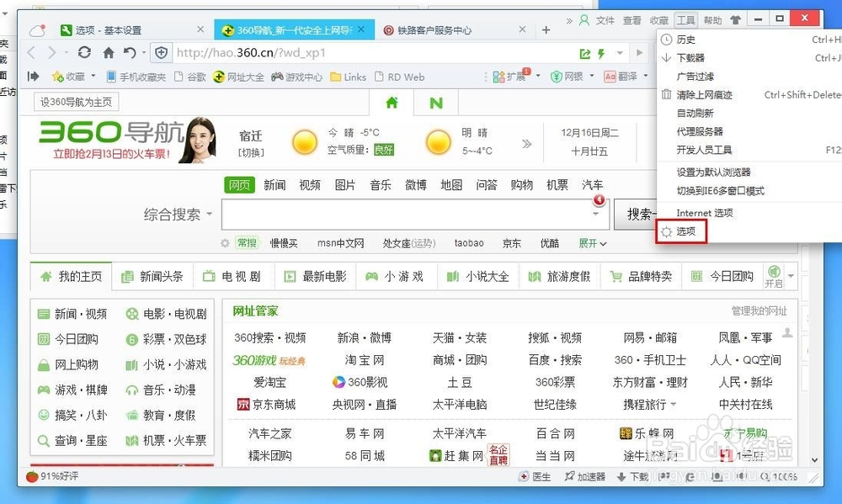Go to the home page icon
842x504 pixels.
pos(109,53)
